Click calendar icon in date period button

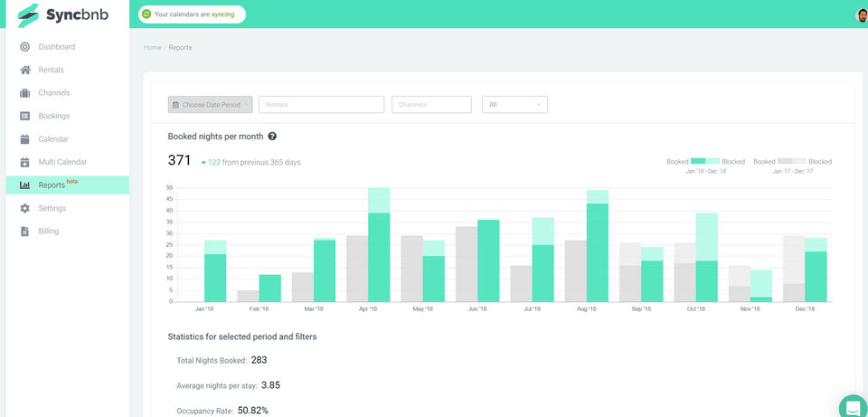[175, 105]
